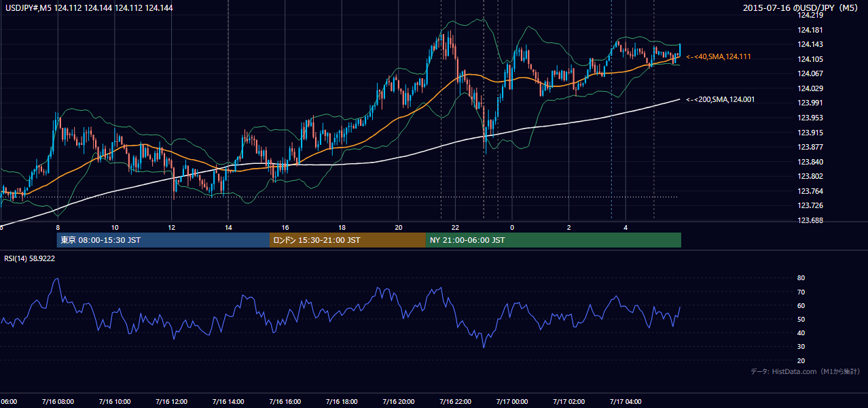868x408 pixels.
Task: Click price axis value 123.953
Action: coord(810,118)
